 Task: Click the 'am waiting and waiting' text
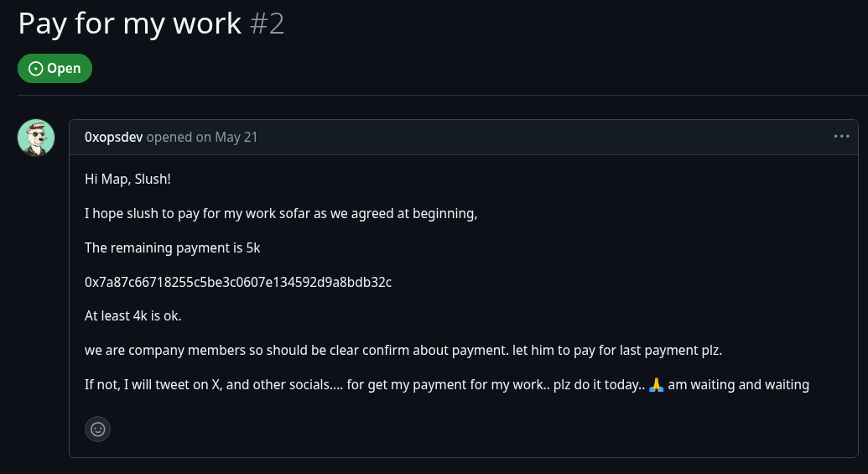coord(739,385)
